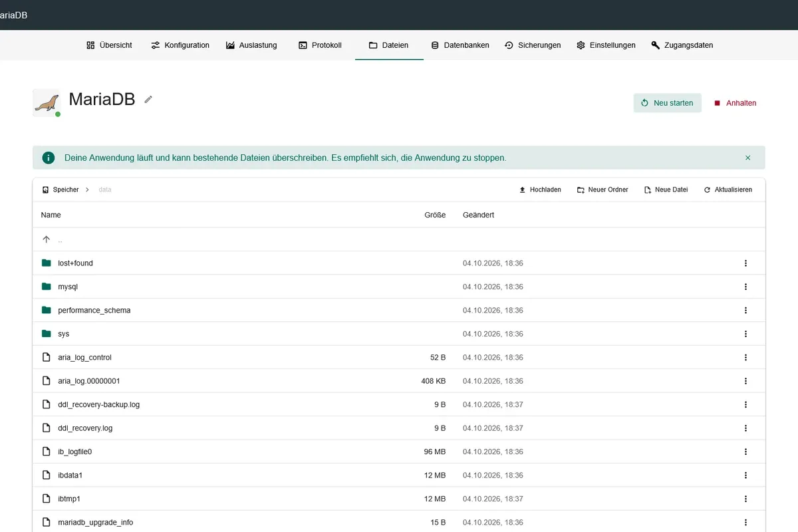Open the Auslastung tab
798x532 pixels.
[x=251, y=45]
